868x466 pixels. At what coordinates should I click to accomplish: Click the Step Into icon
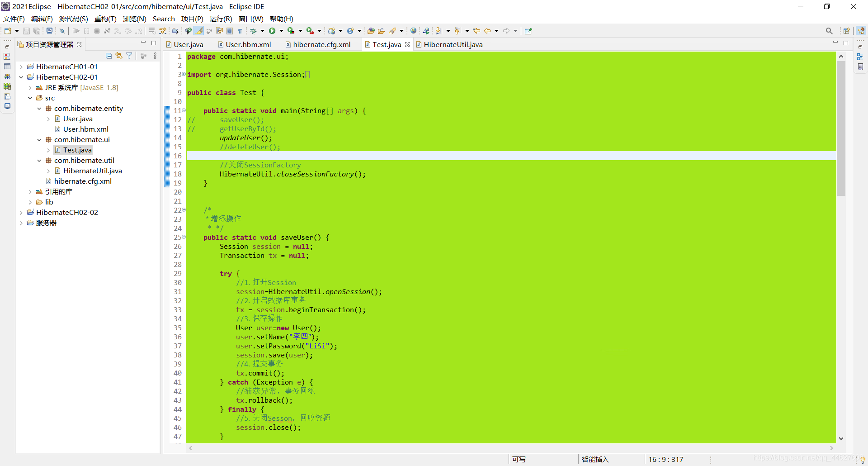tap(118, 31)
